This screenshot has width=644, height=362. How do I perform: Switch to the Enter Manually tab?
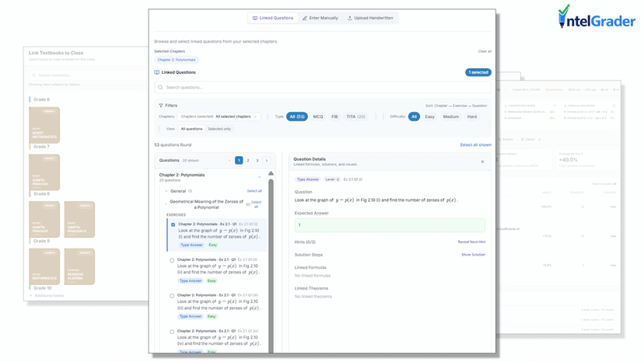(320, 18)
